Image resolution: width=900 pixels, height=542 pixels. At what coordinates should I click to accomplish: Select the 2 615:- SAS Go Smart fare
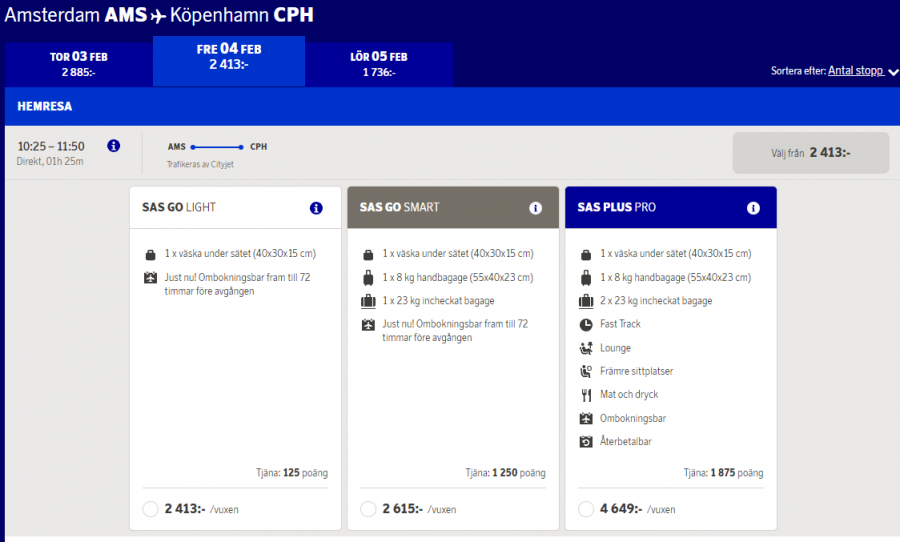point(368,509)
